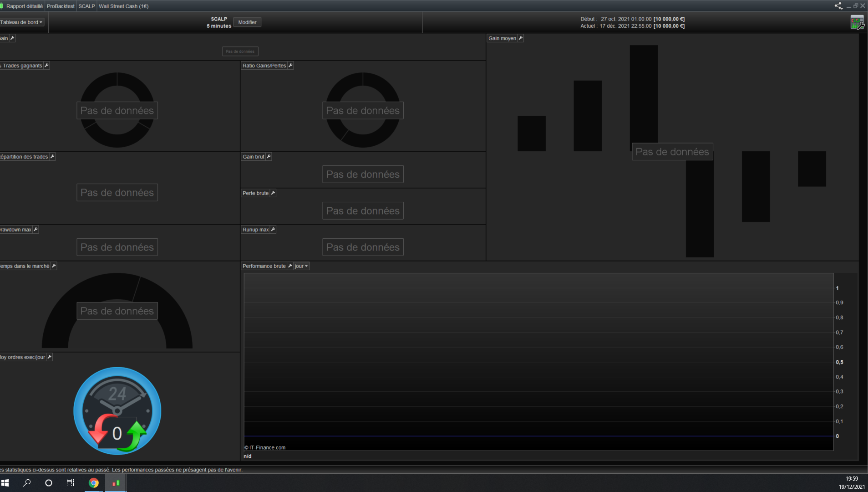Click the Trades gagnants label
Viewport: 868px width, 492px height.
22,66
